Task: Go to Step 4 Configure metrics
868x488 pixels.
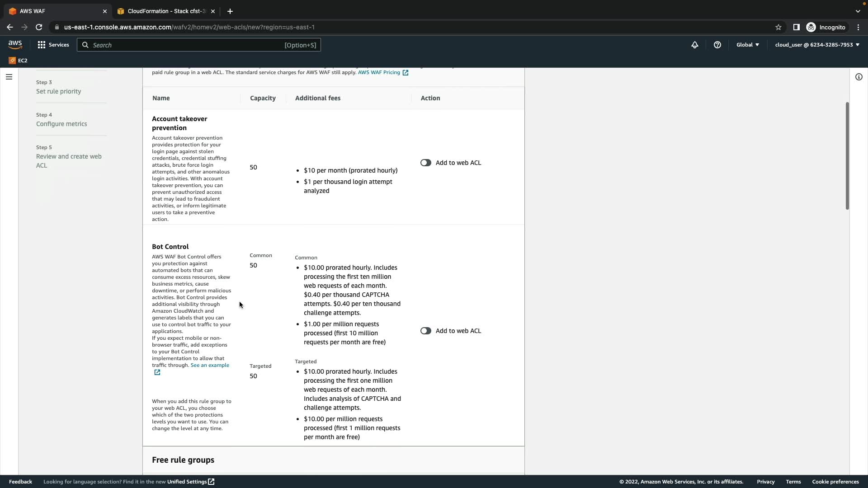Action: click(61, 124)
